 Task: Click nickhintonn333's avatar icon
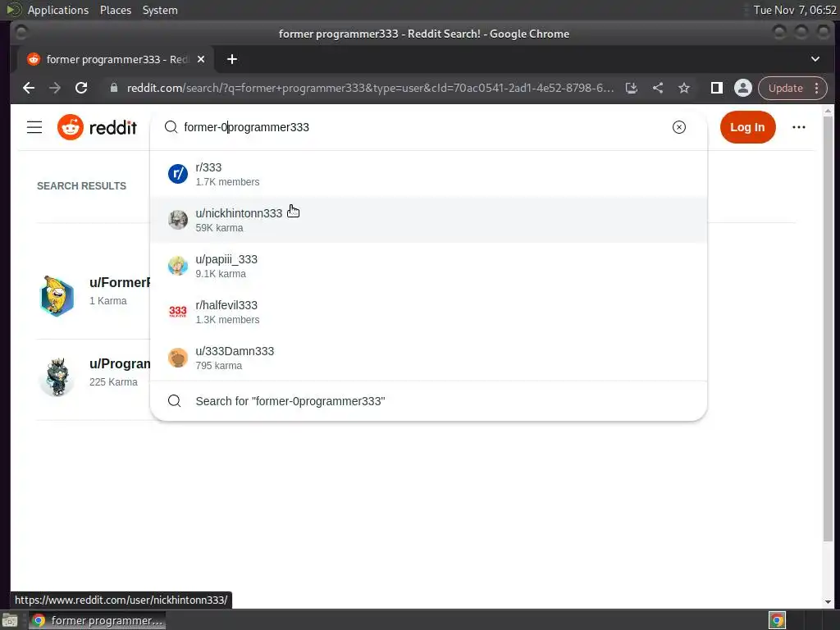coord(178,220)
